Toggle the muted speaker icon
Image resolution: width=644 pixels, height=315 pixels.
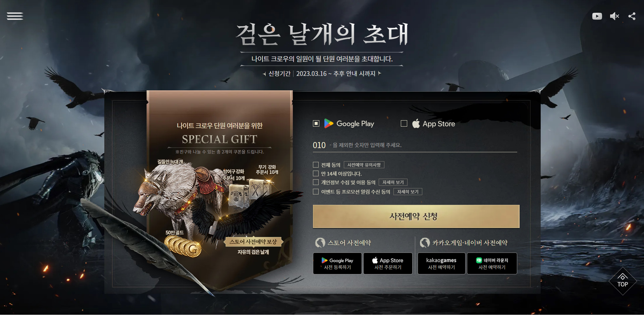coord(614,16)
